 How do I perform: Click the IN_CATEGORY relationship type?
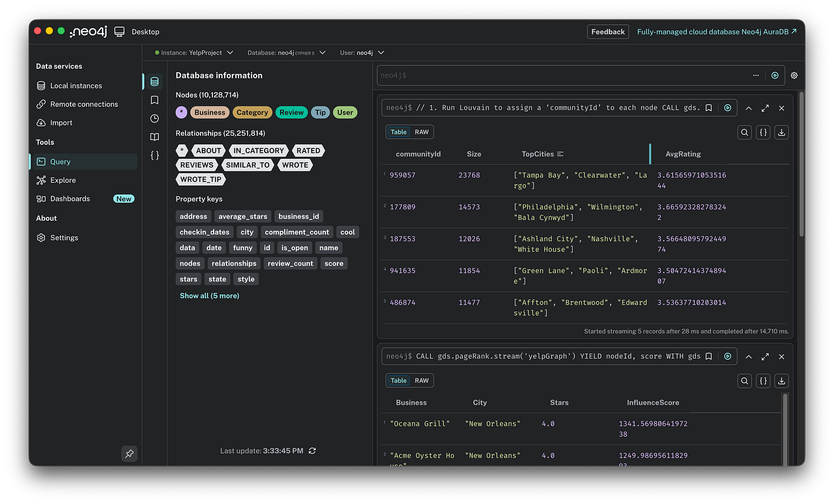coord(259,151)
